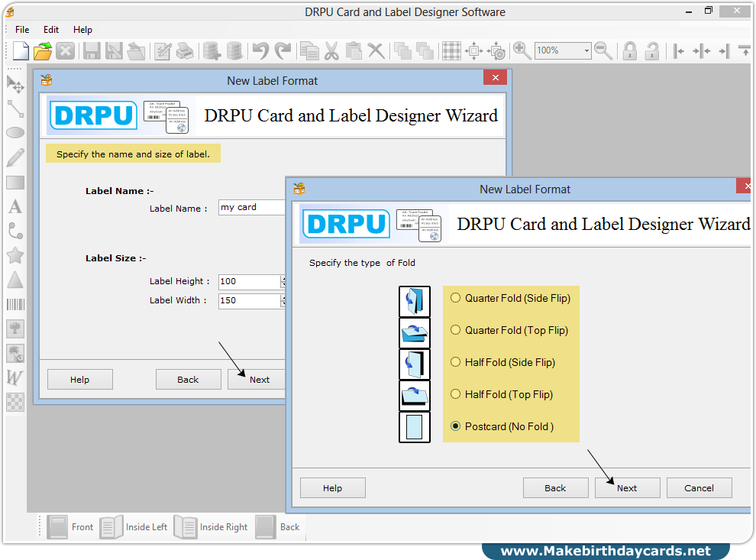Image resolution: width=756 pixels, height=560 pixels.
Task: Click the open folder toolbar icon
Action: 43,50
